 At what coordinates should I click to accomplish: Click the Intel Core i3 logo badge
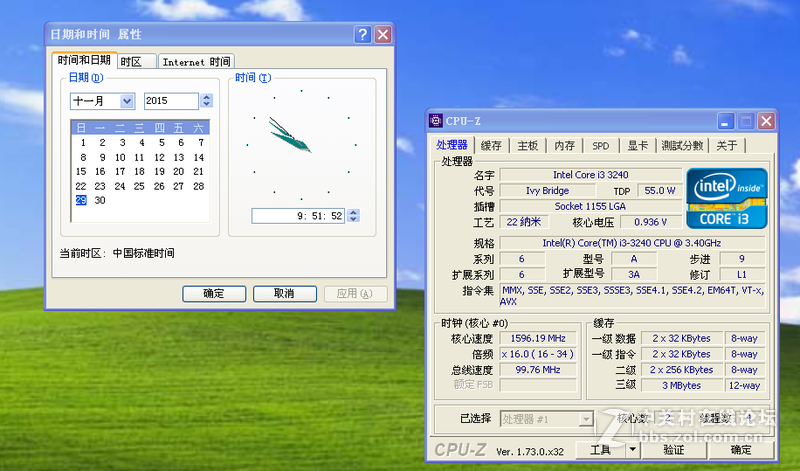click(727, 198)
